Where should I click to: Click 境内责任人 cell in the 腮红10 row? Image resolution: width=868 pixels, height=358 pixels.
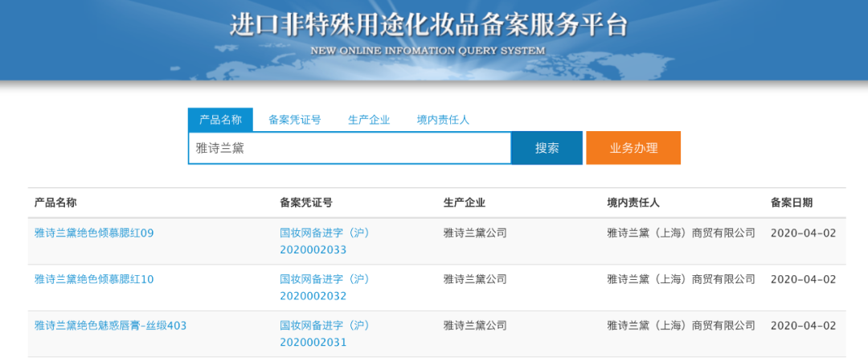click(681, 279)
